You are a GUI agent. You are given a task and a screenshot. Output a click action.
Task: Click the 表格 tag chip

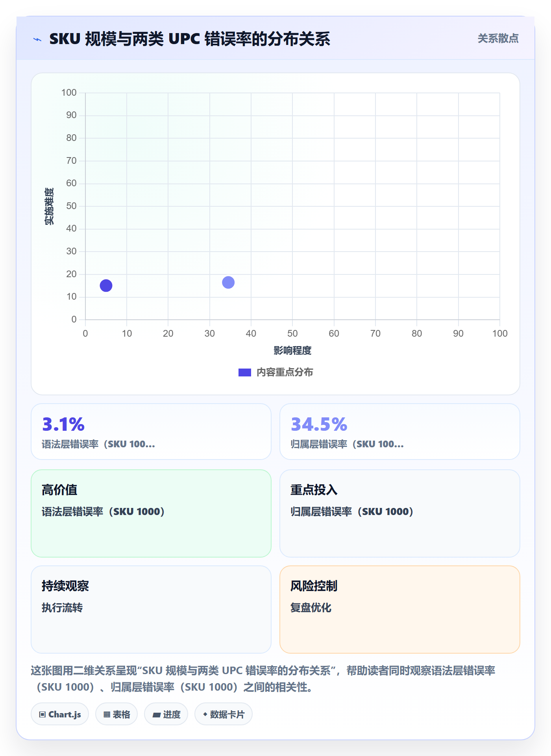tap(116, 714)
